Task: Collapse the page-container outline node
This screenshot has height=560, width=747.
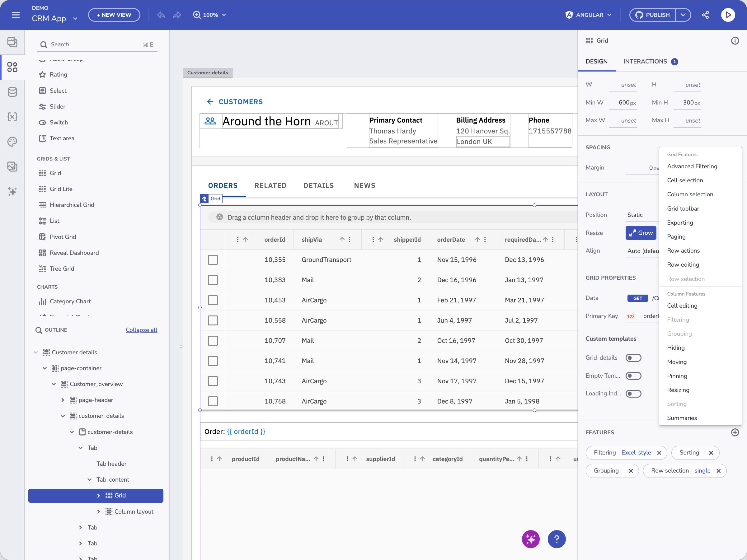Action: click(x=45, y=368)
